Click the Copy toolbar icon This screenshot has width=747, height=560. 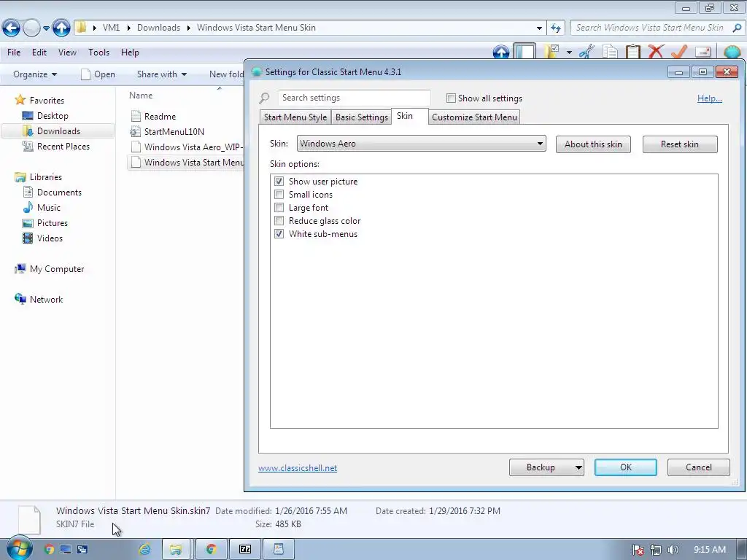point(610,52)
